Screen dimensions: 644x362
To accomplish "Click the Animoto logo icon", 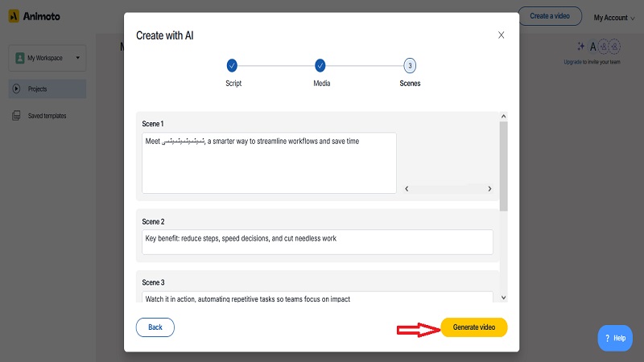I will pos(14,17).
